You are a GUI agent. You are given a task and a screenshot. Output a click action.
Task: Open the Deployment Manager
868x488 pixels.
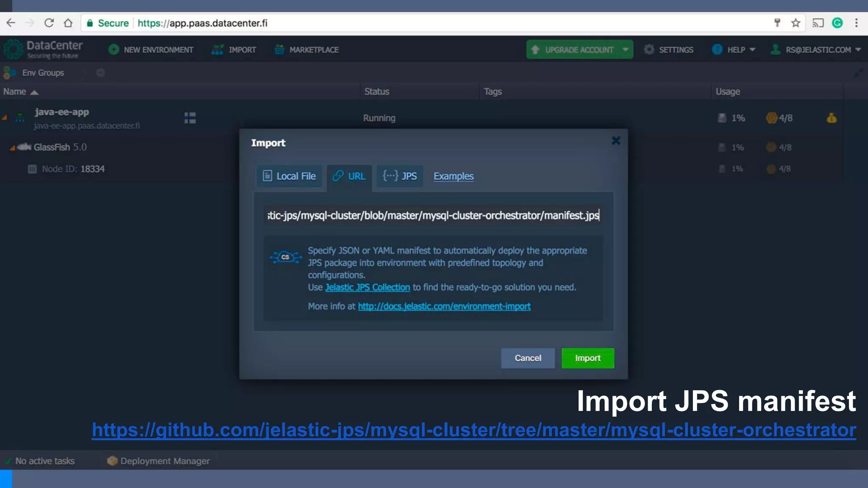click(x=159, y=461)
